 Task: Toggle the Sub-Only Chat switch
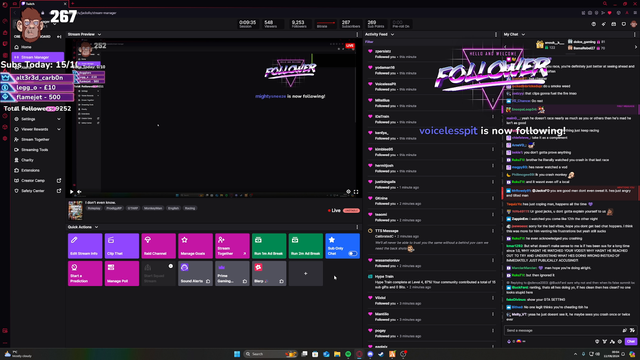(353, 253)
